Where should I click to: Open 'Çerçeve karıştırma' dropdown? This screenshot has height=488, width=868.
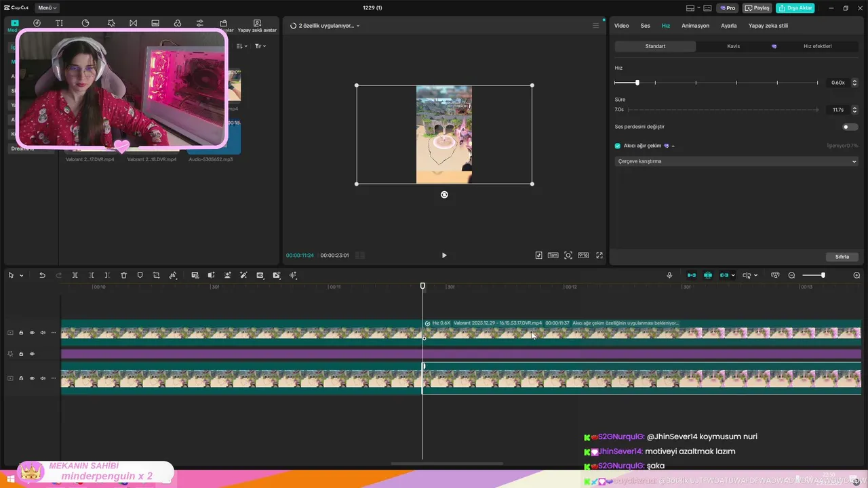pyautogui.click(x=737, y=161)
